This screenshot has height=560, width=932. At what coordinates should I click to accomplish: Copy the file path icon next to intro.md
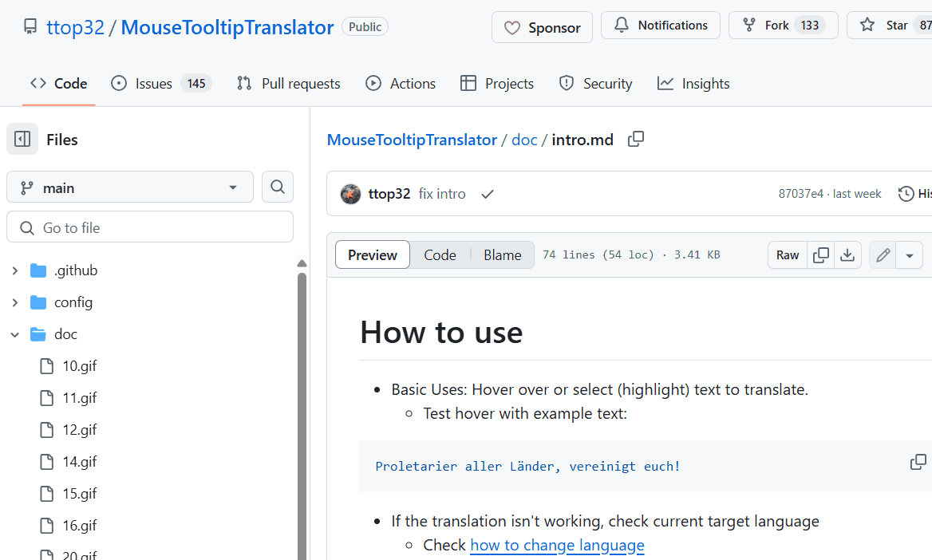[635, 139]
